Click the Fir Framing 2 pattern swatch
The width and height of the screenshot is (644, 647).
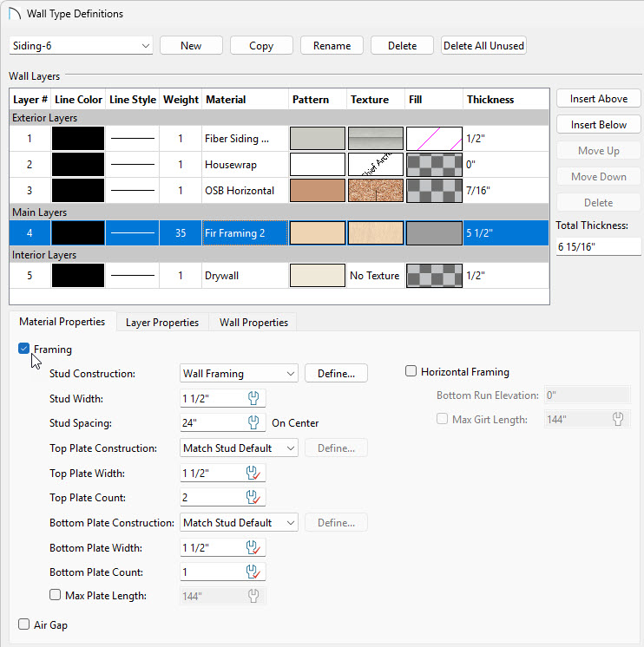(x=318, y=232)
